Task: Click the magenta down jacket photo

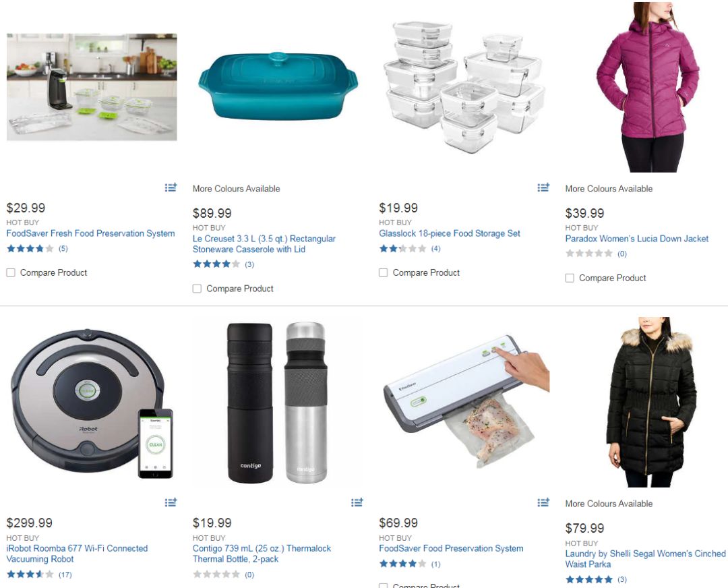Action: click(647, 87)
